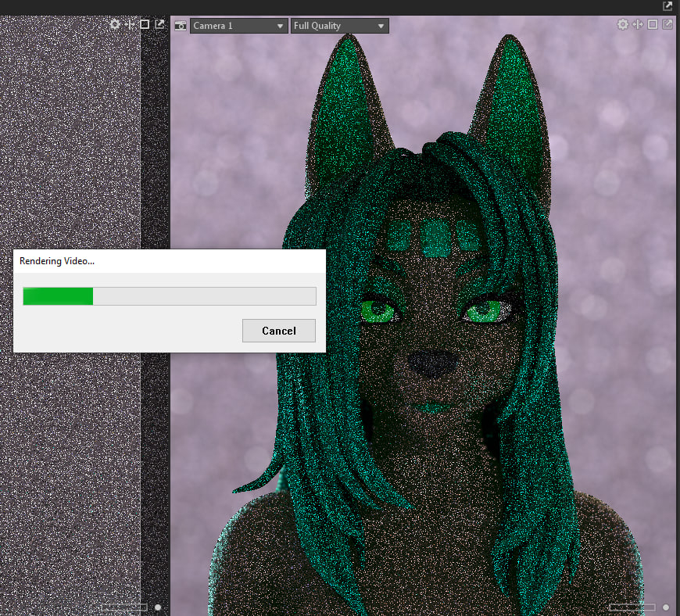Click the Rendering Video progress bar

tap(170, 296)
